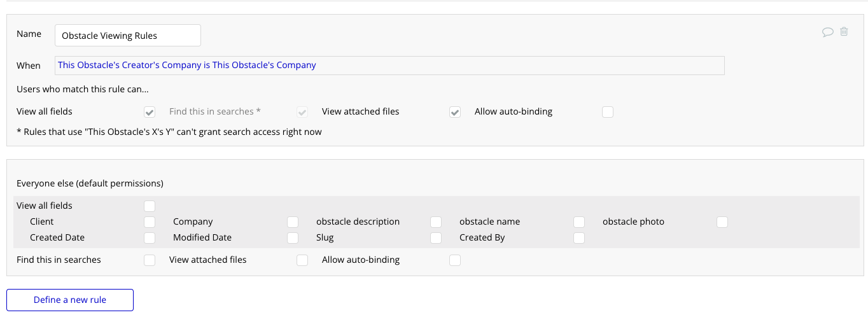
Task: Edit the Name field Obstacle Viewing Rules
Action: click(128, 36)
